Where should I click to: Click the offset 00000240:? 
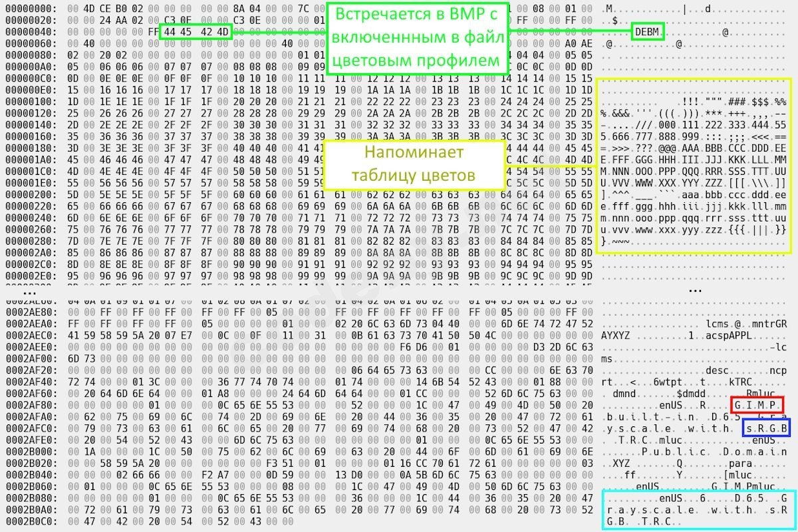(31, 218)
